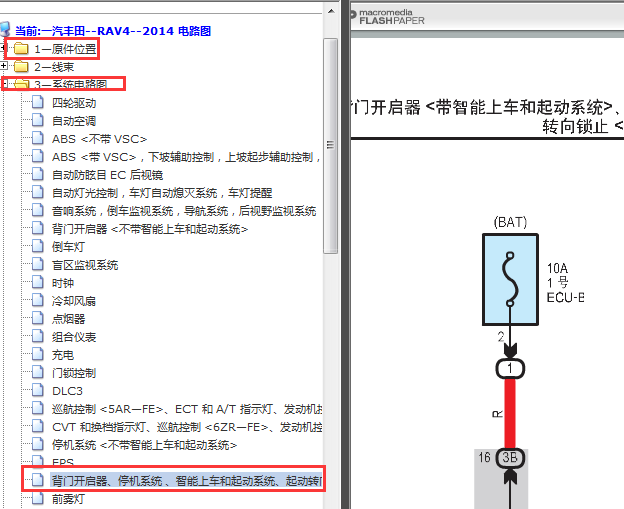Click the computer icon next to 当前 title
The width and height of the screenshot is (624, 509).
(x=5, y=30)
